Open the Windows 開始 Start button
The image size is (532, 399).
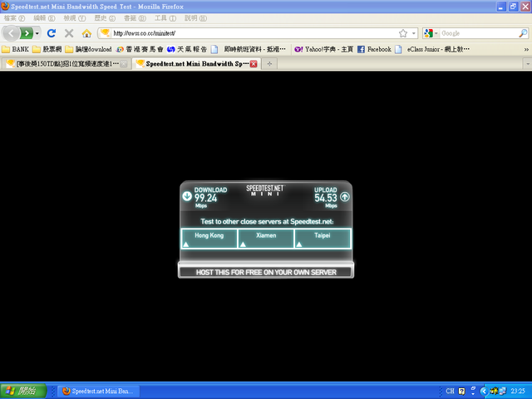(23, 391)
